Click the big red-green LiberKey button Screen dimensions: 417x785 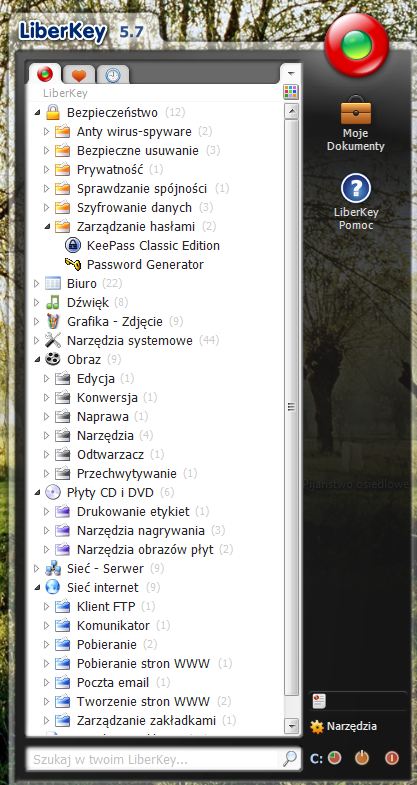click(x=356, y=45)
